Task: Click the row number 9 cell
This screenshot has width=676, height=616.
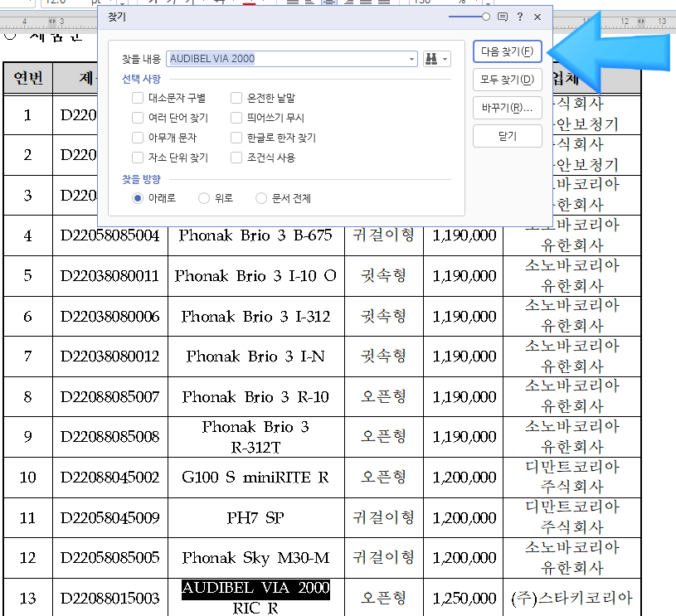Action: coord(28,437)
